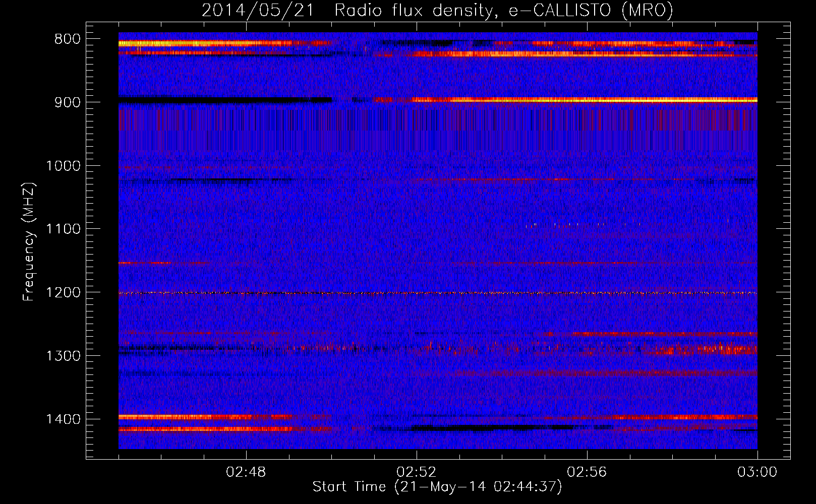The height and width of the screenshot is (504, 816).
Task: Click the 02:56 time axis label
Action: click(587, 472)
